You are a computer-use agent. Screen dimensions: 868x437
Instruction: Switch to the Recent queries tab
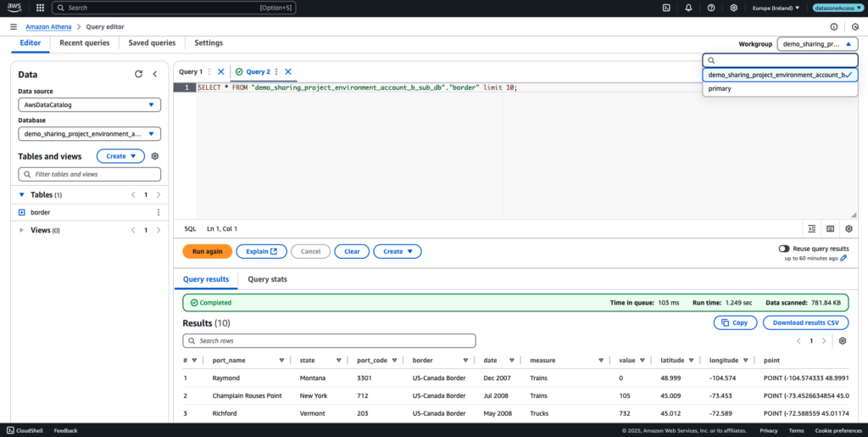point(85,42)
